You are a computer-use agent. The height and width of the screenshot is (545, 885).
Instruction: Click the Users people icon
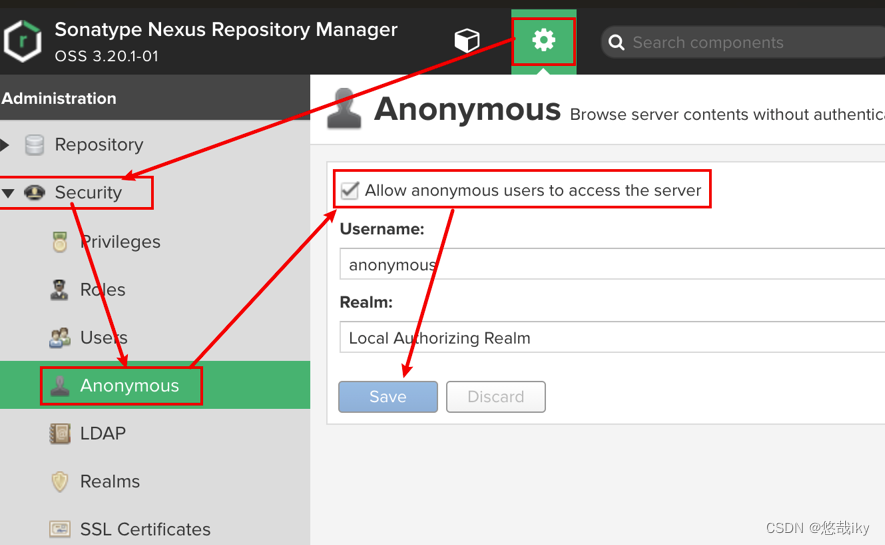(x=59, y=337)
